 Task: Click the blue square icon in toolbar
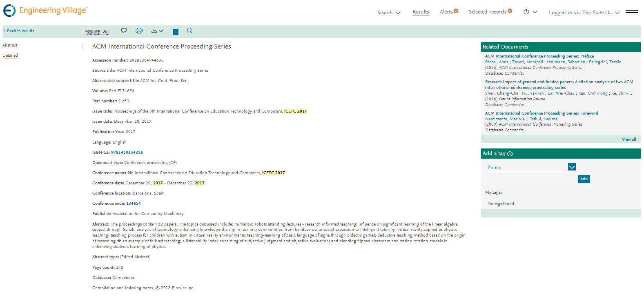click(x=176, y=32)
